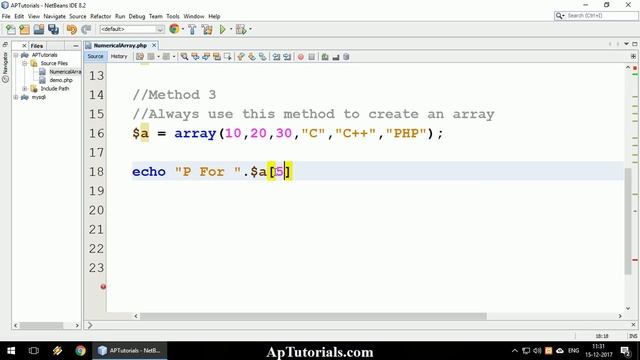
Task: Select the NumericalArray.php editor tab
Action: pyautogui.click(x=120, y=45)
